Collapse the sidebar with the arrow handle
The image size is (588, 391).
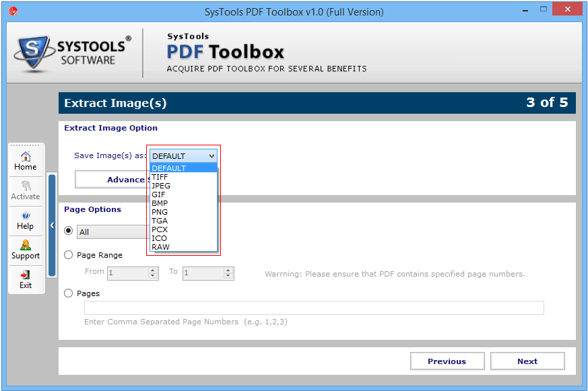pyautogui.click(x=52, y=225)
